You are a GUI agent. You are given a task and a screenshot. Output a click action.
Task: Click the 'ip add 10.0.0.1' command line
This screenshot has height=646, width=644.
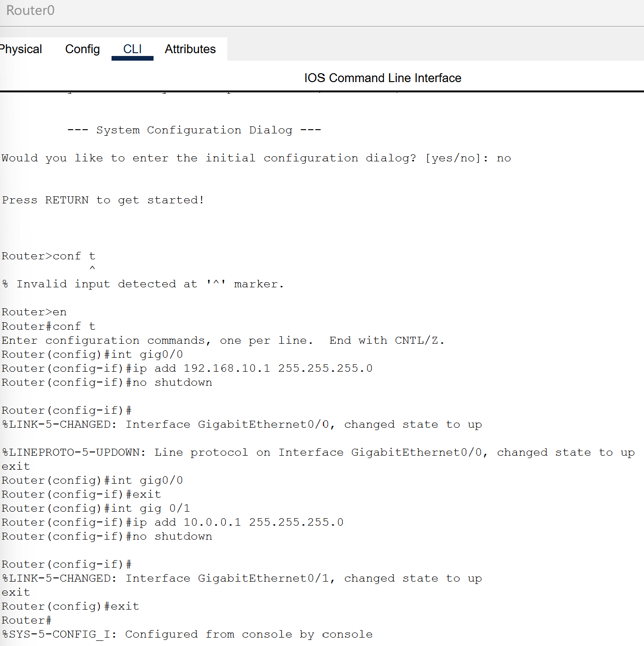(x=173, y=522)
